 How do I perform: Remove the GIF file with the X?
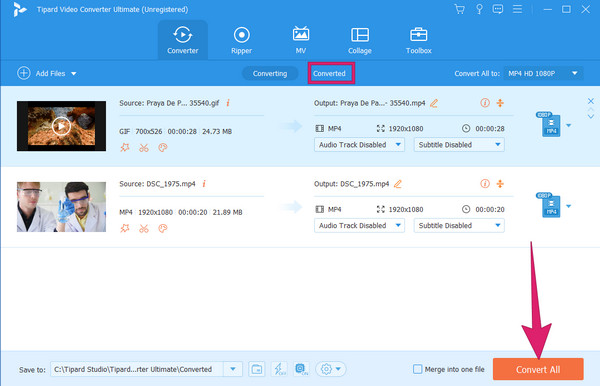591,101
